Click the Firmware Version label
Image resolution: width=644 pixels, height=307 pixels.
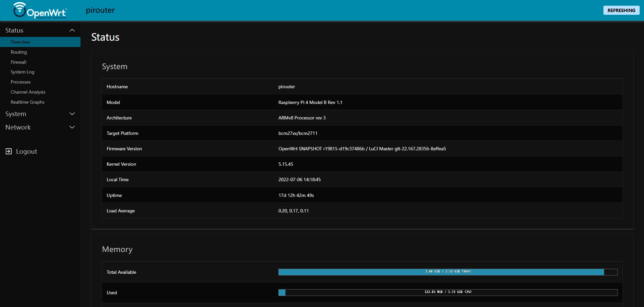click(124, 149)
